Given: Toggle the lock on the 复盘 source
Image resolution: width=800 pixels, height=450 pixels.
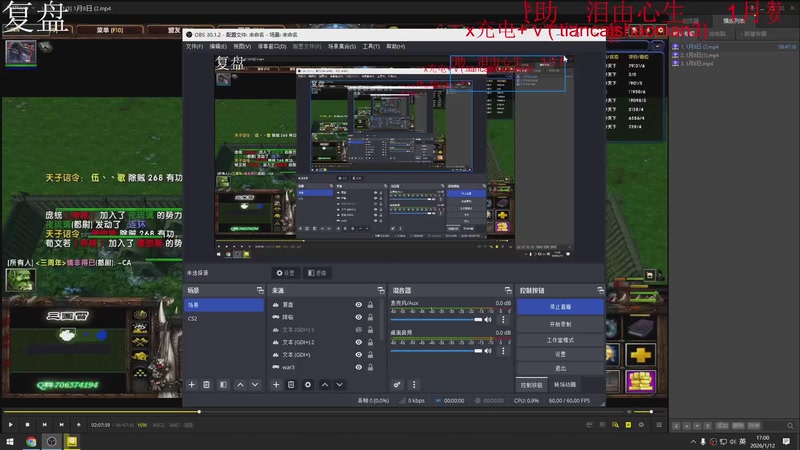Looking at the screenshot, I should (x=370, y=305).
